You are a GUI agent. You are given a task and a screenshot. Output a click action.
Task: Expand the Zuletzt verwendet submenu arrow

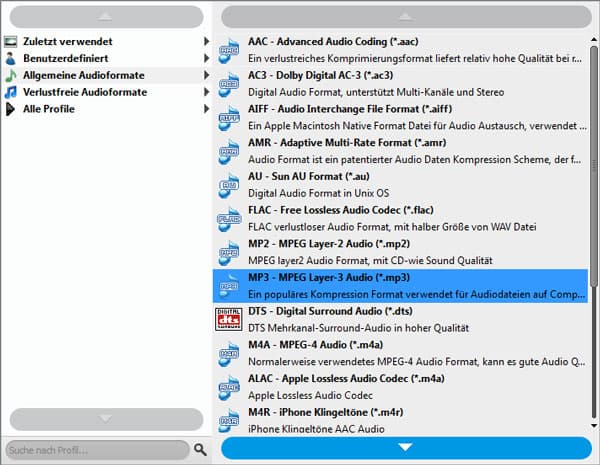(206, 41)
